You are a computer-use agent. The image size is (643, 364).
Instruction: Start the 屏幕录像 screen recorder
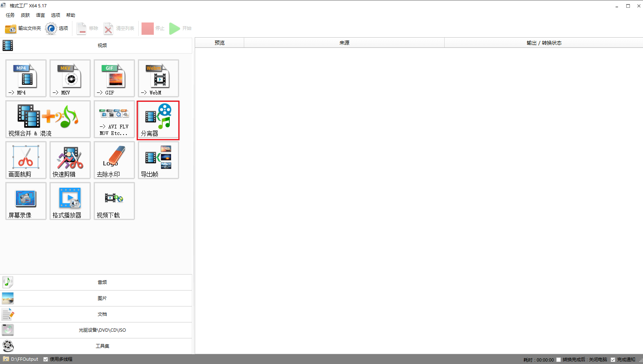tap(26, 201)
